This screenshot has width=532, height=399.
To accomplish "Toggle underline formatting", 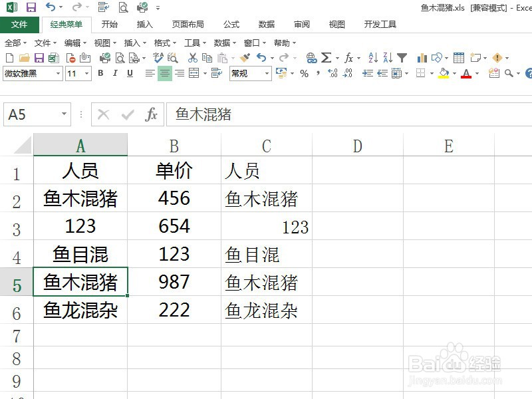I will (130, 73).
